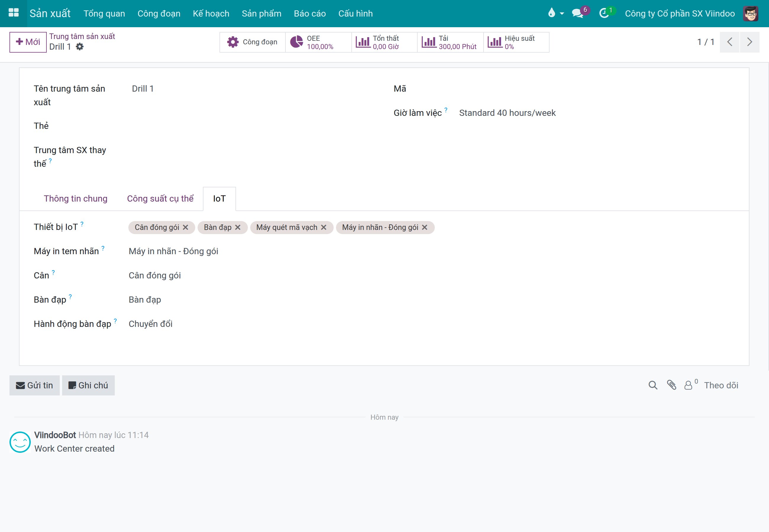The width and height of the screenshot is (769, 532).
Task: Remove the Máy in nhãn - Đóng gói tag
Action: tap(424, 227)
